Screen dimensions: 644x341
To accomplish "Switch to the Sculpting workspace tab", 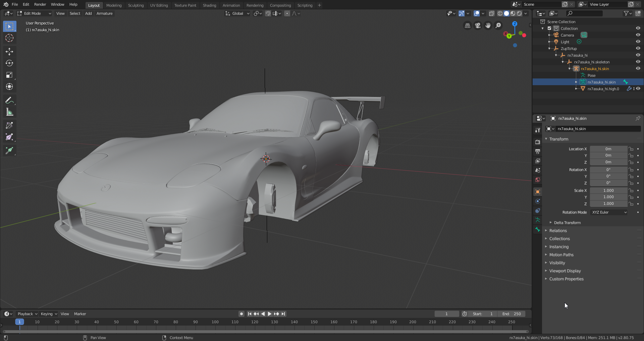I will [x=136, y=5].
